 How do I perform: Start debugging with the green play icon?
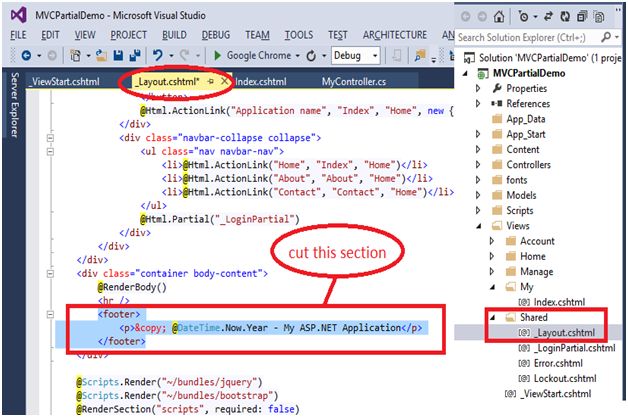pyautogui.click(x=217, y=55)
